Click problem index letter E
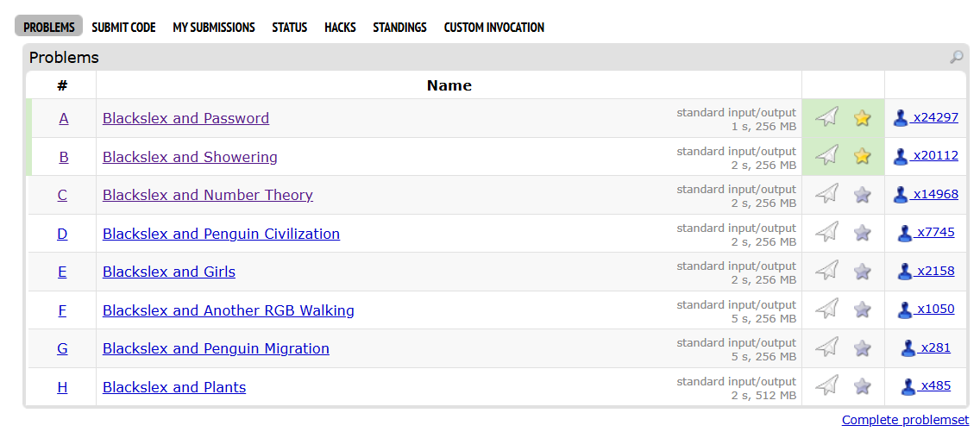This screenshot has height=438, width=980. 62,272
